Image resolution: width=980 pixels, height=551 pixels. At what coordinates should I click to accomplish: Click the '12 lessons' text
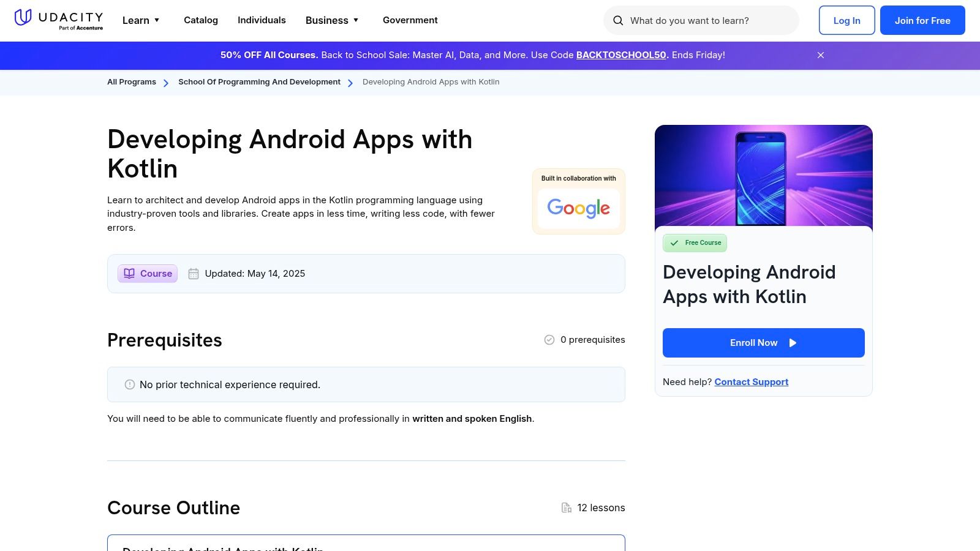[601, 508]
